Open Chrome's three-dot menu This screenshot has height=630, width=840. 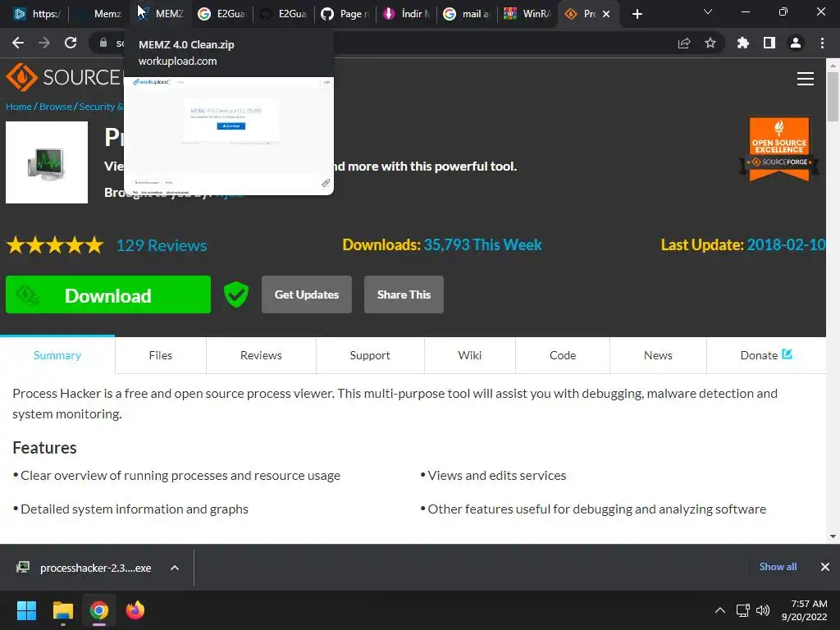click(822, 43)
